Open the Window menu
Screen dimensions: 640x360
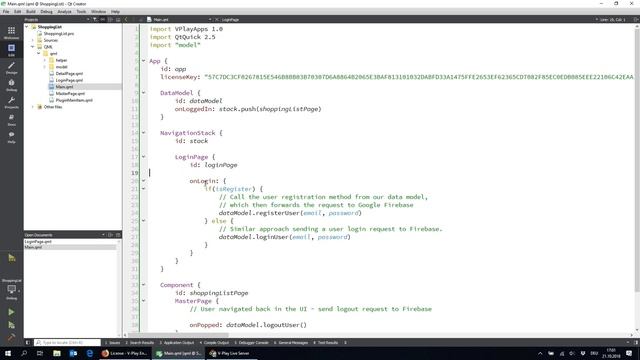coord(98,11)
